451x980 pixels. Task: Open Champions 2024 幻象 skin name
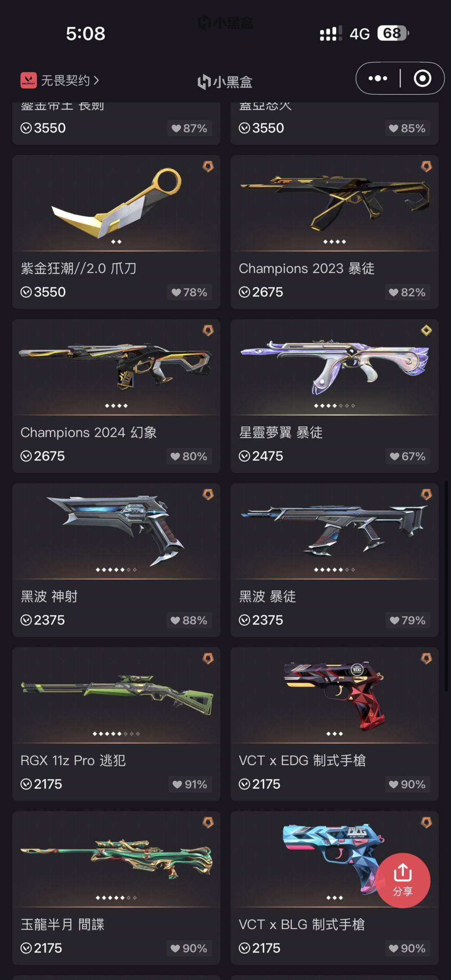click(x=89, y=433)
